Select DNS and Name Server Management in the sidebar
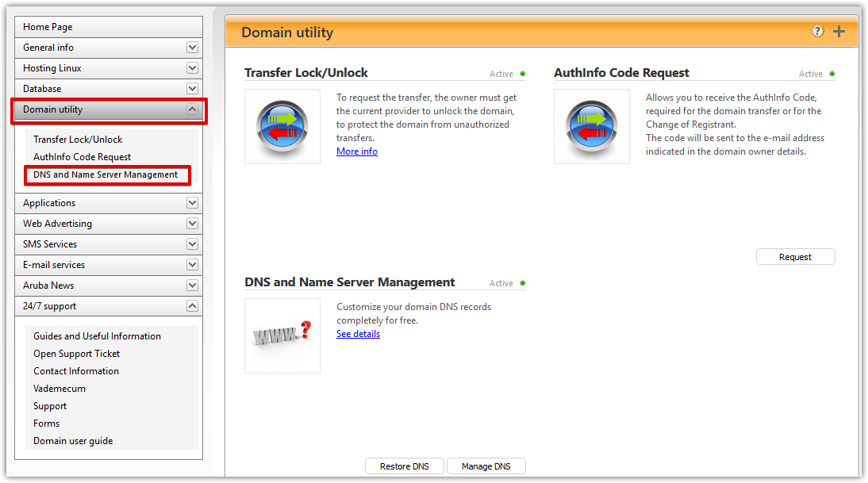This screenshot has height=483, width=868. pyautogui.click(x=106, y=174)
